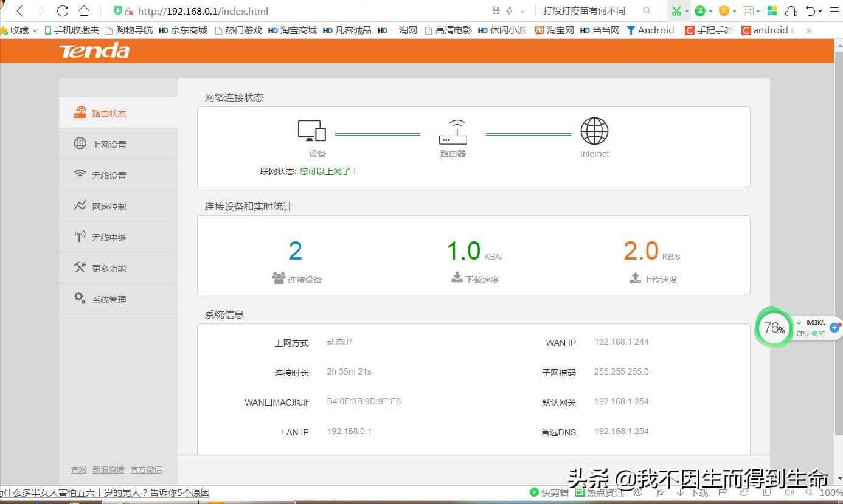Click the CPU usage 76% circle widget
Image resolution: width=843 pixels, height=504 pixels.
pyautogui.click(x=773, y=328)
